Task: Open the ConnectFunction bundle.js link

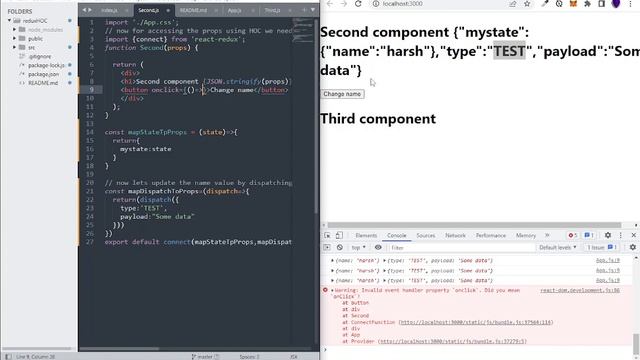Action: [476, 322]
